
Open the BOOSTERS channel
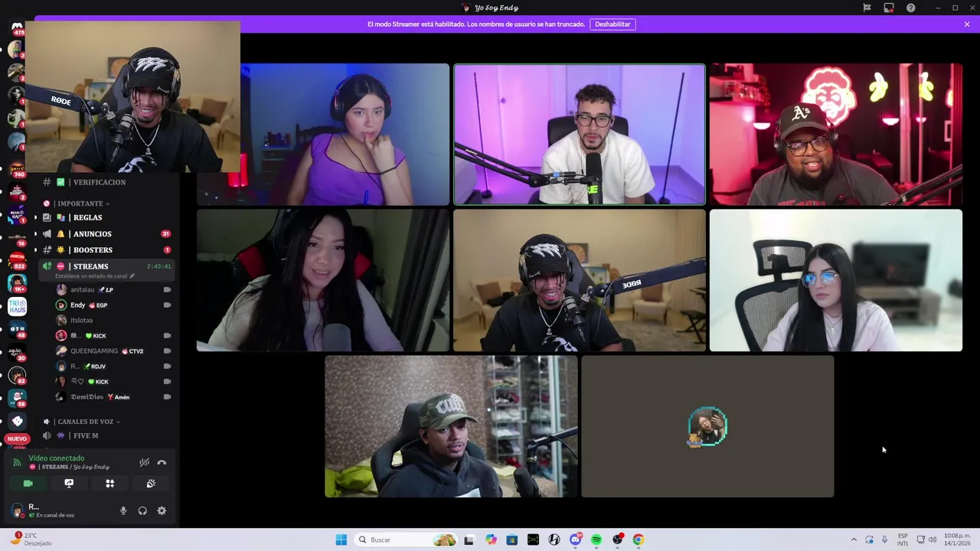pyautogui.click(x=106, y=250)
